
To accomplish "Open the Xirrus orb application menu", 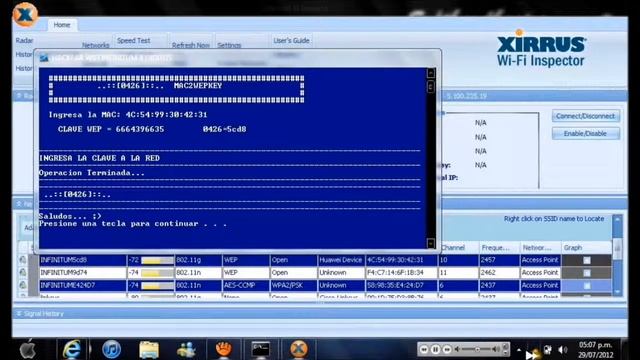I will click(x=25, y=15).
